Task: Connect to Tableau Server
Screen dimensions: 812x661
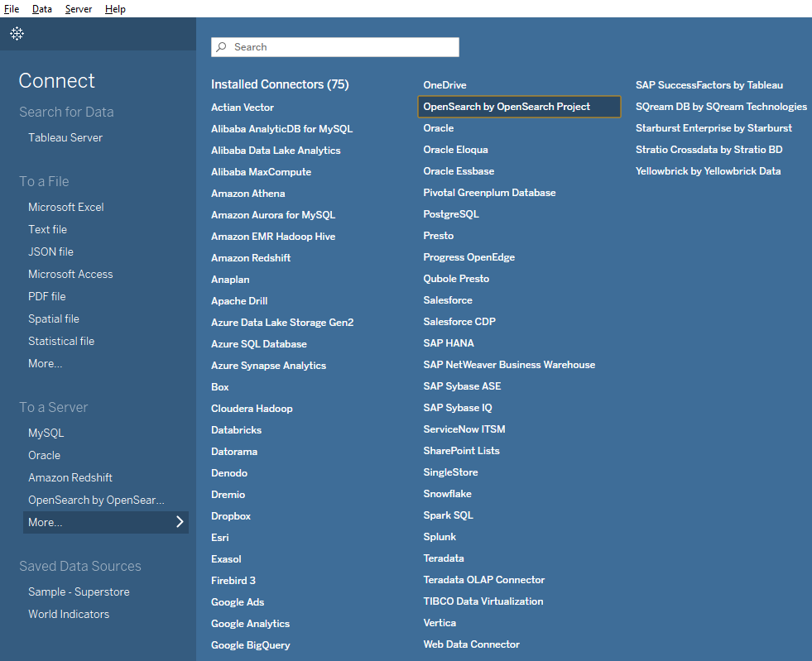Action: click(x=65, y=137)
